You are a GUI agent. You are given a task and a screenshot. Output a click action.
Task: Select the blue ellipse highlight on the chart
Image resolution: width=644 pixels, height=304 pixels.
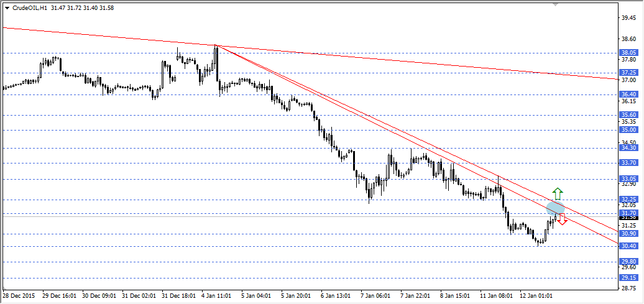555,208
